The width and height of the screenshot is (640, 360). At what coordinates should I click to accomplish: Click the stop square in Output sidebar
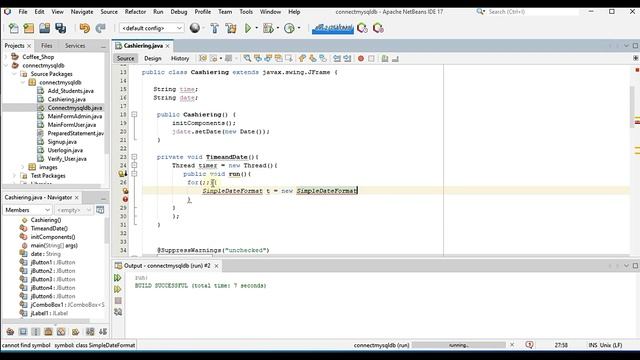click(x=118, y=301)
